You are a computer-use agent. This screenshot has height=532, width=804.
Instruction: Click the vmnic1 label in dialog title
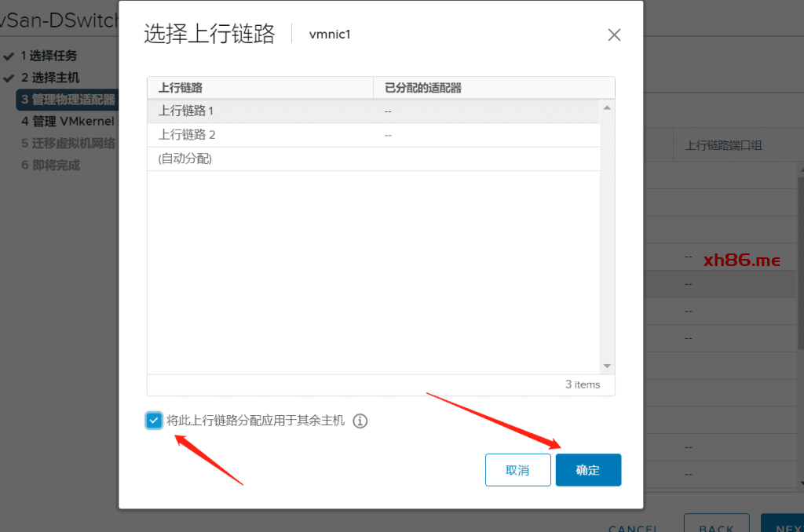tap(330, 35)
